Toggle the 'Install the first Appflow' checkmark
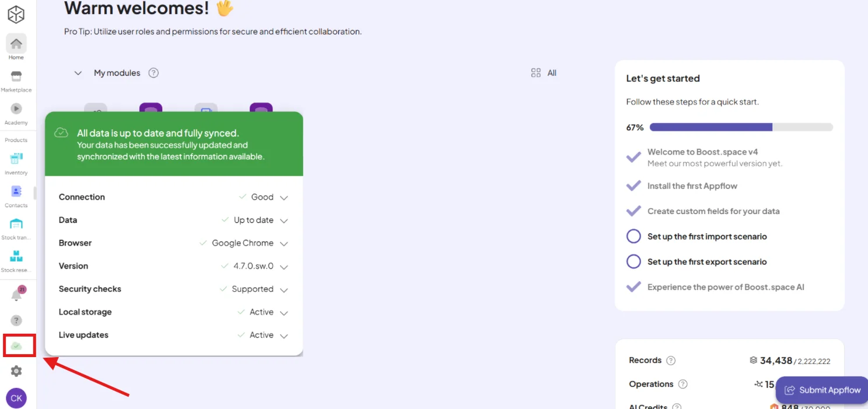The width and height of the screenshot is (868, 409). click(633, 186)
